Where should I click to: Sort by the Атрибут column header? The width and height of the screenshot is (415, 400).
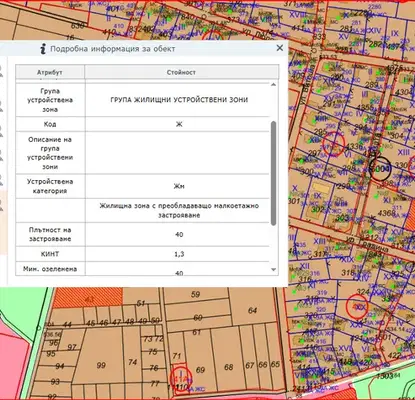pos(50,72)
